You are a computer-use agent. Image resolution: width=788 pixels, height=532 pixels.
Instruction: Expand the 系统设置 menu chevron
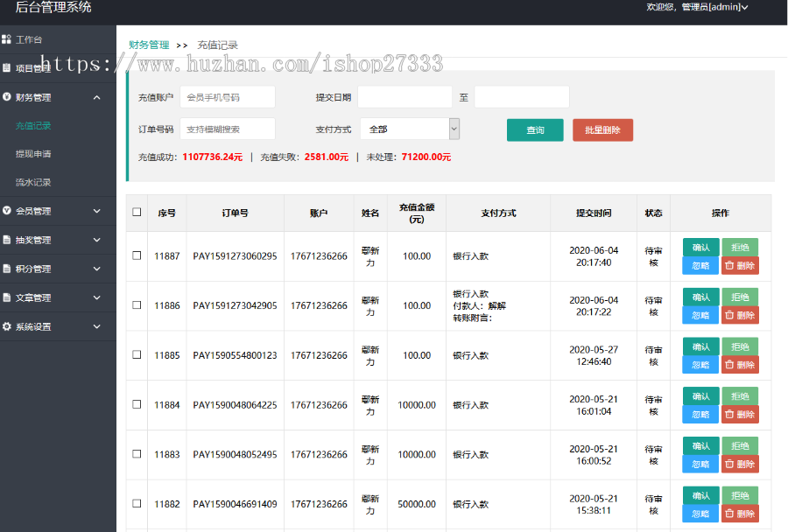pos(97,326)
